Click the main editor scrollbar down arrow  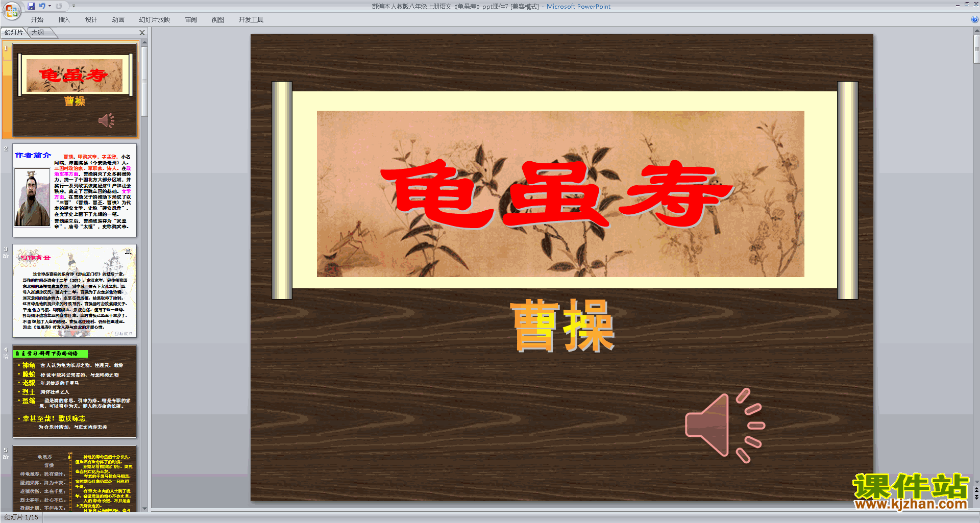pos(976,482)
